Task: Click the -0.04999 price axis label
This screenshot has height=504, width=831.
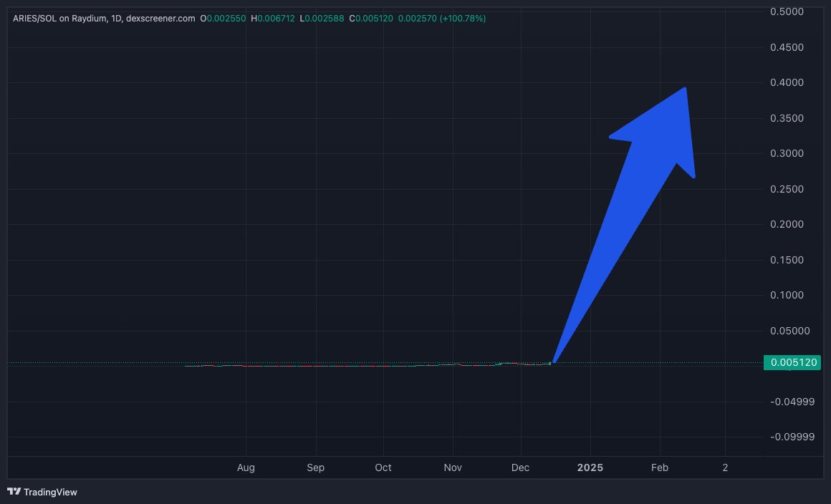Action: pyautogui.click(x=792, y=402)
